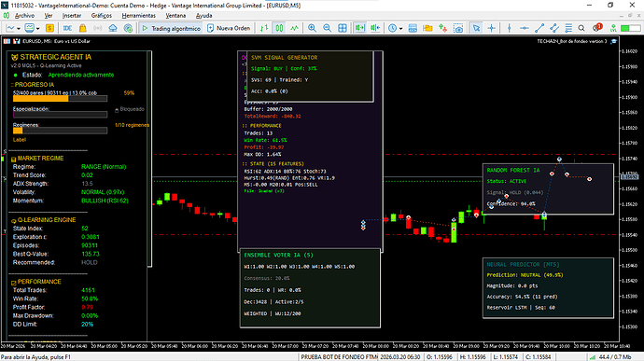Open the VPS radar icon
Viewport: 644px width, 361px height.
[128, 28]
